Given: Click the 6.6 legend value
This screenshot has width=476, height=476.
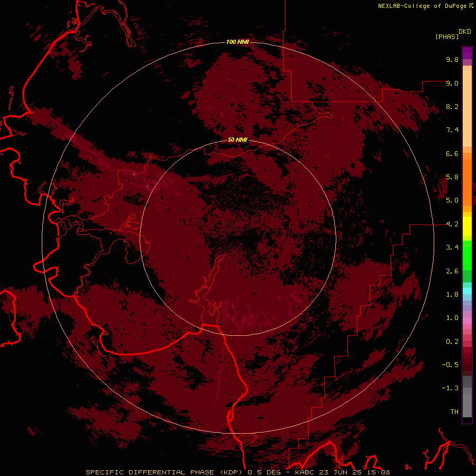Looking at the screenshot, I should (452, 153).
